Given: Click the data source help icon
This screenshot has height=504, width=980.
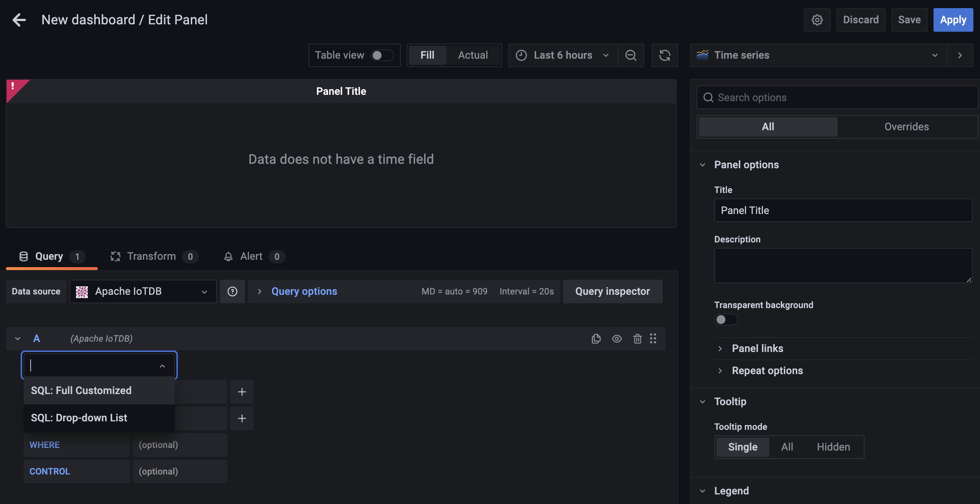Looking at the screenshot, I should [x=232, y=291].
